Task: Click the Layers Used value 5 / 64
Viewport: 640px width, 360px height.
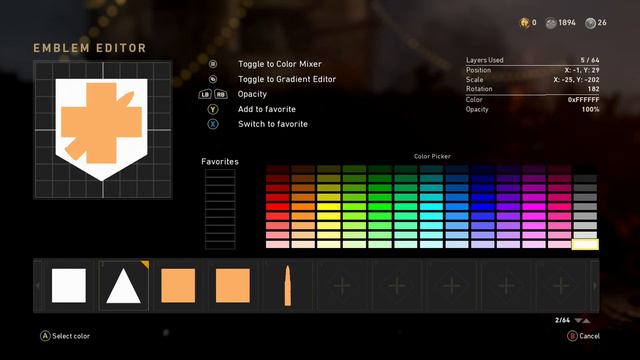Action: click(590, 60)
